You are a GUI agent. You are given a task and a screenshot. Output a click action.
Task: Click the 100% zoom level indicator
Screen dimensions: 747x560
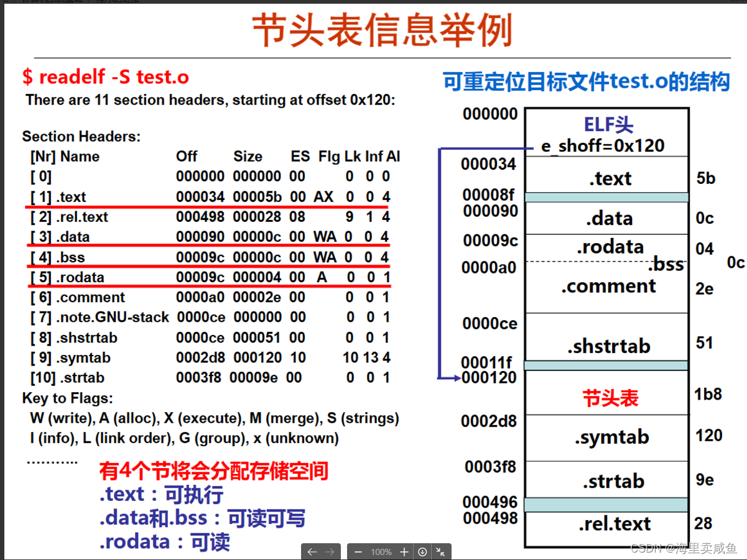coord(381,552)
